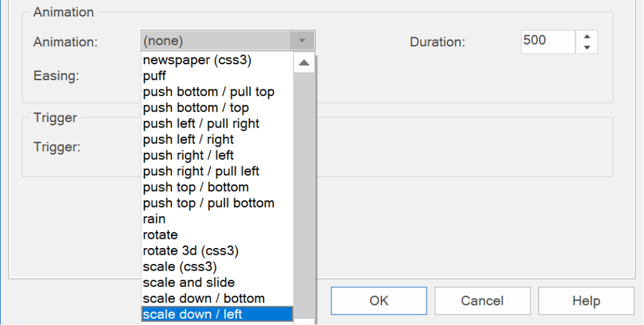Pick "push right / pull left" entry
The image size is (644, 325).
point(217,171)
